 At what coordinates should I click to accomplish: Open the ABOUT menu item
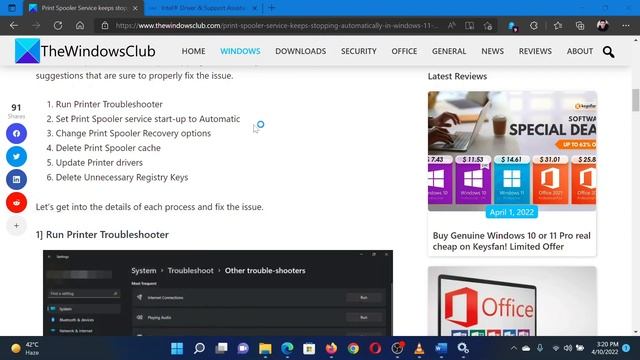(x=580, y=51)
